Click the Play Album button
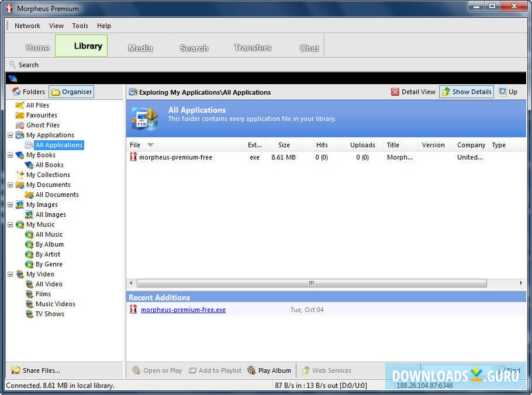Viewport: 532px width, 395px height. 270,370
